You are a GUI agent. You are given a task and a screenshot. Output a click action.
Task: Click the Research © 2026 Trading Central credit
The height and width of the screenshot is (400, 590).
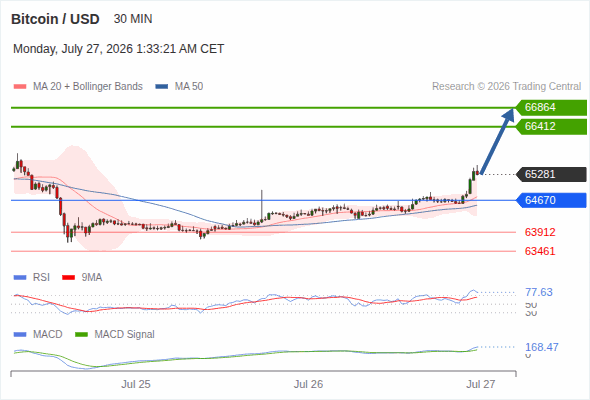tap(506, 87)
